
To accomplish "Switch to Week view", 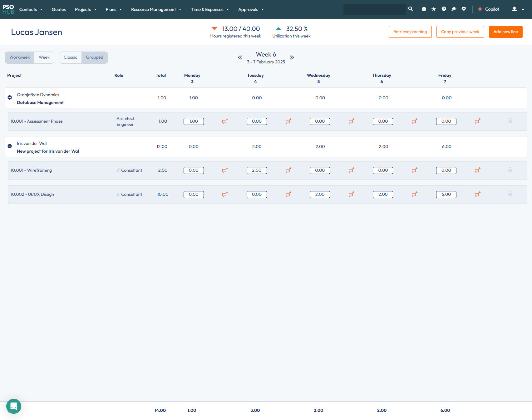I will [x=44, y=57].
